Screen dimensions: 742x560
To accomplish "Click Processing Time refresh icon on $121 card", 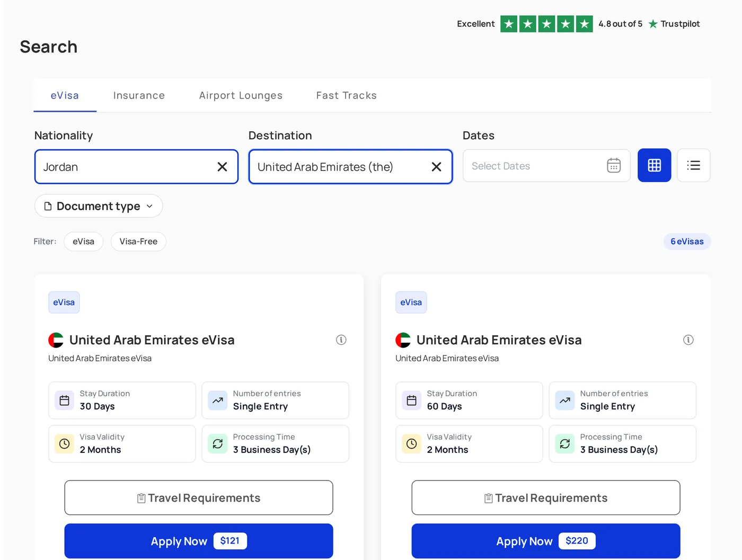I will (x=218, y=444).
